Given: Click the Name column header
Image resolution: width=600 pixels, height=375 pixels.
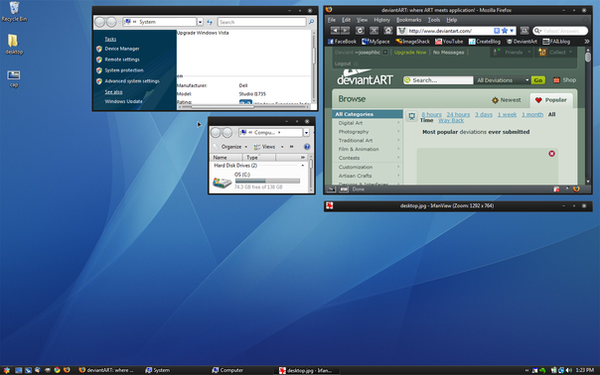Looking at the screenshot, I should pos(226,157).
